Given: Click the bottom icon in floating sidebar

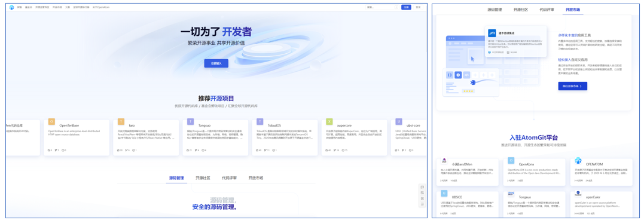Looking at the screenshot, I should (x=422, y=204).
